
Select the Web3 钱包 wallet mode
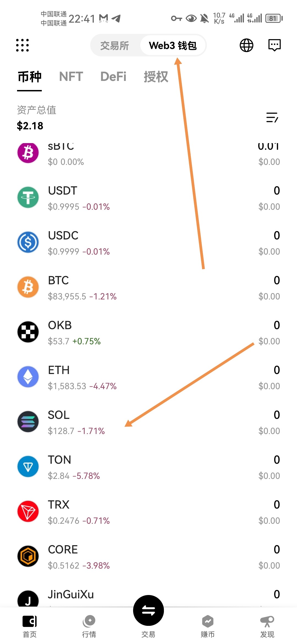point(173,45)
